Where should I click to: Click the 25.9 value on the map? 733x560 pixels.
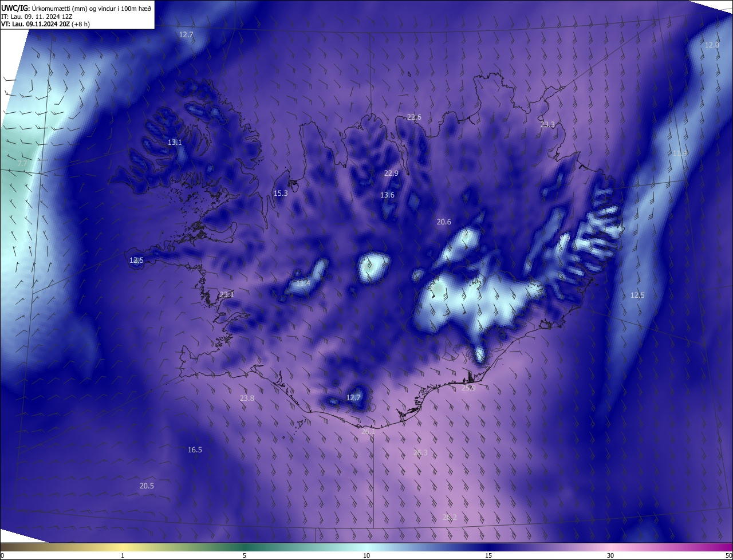point(468,388)
